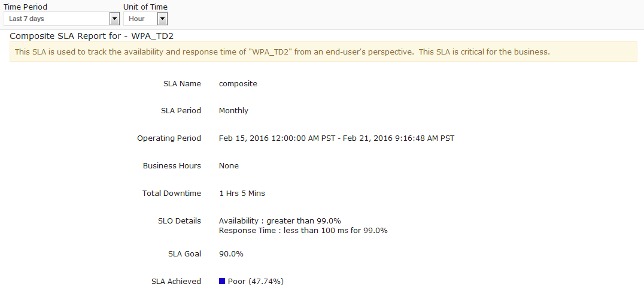644x290 pixels.
Task: Click the blue SLA Achieved status square
Action: click(x=222, y=281)
